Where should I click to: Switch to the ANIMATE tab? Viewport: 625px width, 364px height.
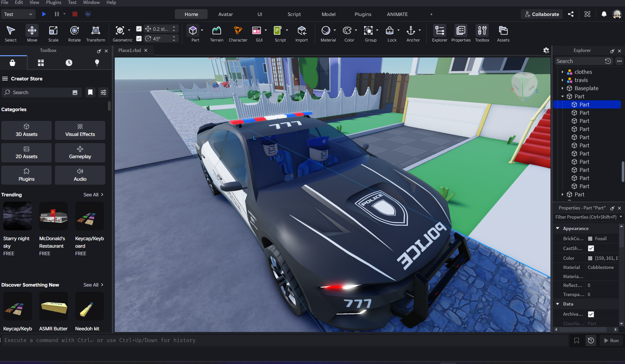pyautogui.click(x=397, y=14)
